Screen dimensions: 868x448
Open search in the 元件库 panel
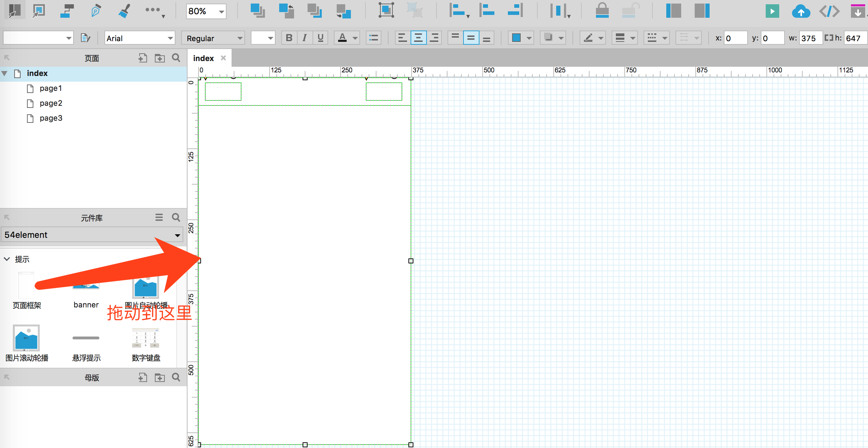point(176,217)
